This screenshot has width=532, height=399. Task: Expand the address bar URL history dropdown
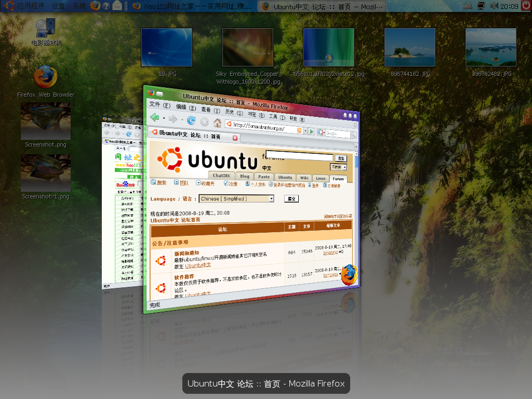point(305,130)
